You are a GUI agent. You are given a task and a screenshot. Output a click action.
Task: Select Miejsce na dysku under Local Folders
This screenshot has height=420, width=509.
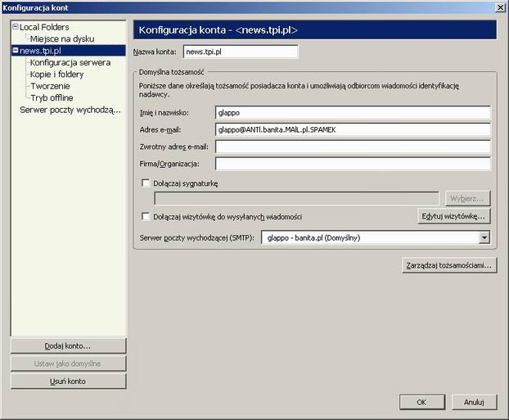coord(61,38)
